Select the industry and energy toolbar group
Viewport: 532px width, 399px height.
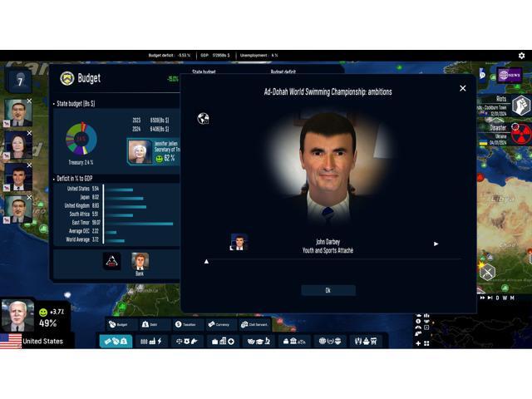tap(151, 341)
